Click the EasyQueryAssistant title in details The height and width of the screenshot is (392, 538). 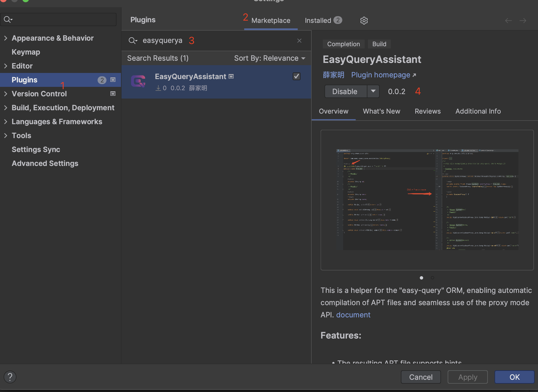(372, 59)
